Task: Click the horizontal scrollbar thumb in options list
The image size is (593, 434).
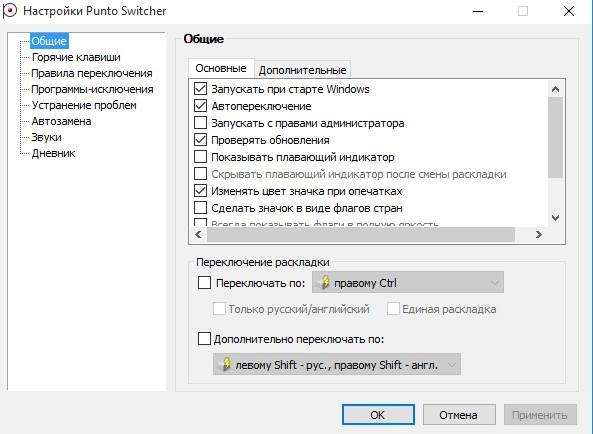Action: [x=361, y=234]
